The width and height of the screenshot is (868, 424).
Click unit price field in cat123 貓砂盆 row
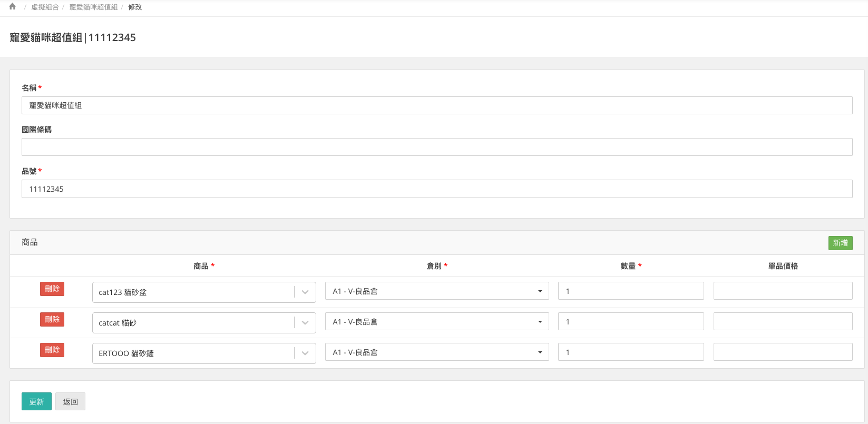783,291
